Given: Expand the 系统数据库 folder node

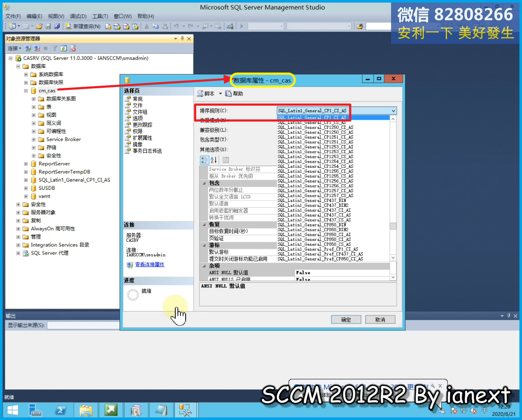Looking at the screenshot, I should [x=26, y=74].
